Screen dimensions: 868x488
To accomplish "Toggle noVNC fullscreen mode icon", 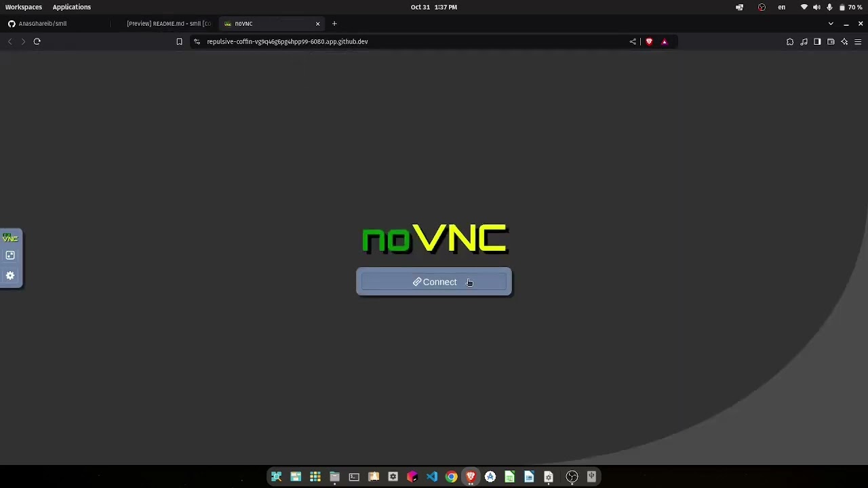I will coord(10,256).
